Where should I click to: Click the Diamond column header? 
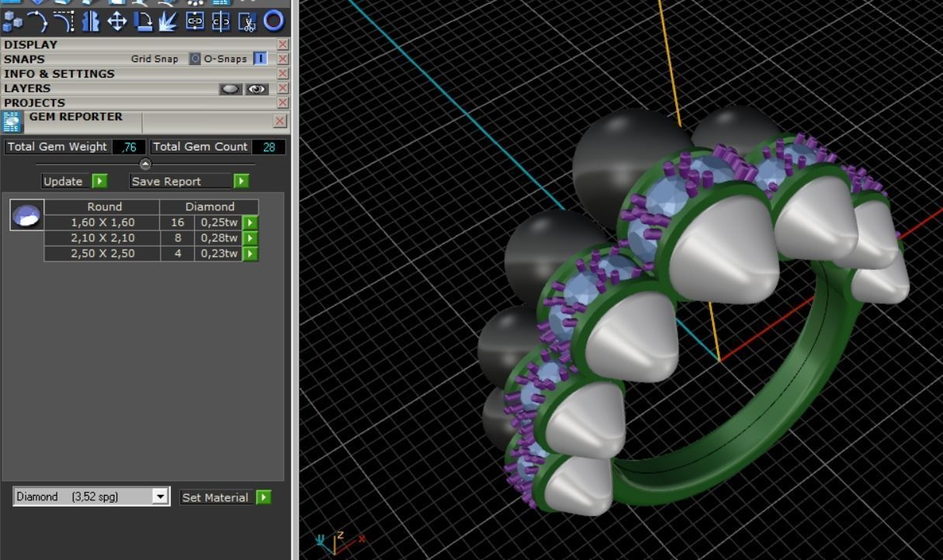click(210, 207)
